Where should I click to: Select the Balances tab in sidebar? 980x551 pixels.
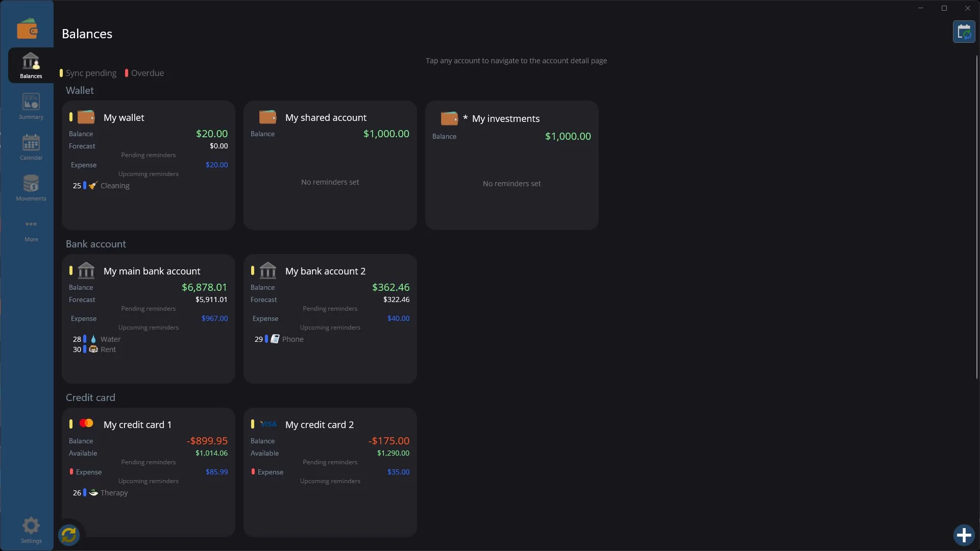coord(31,65)
